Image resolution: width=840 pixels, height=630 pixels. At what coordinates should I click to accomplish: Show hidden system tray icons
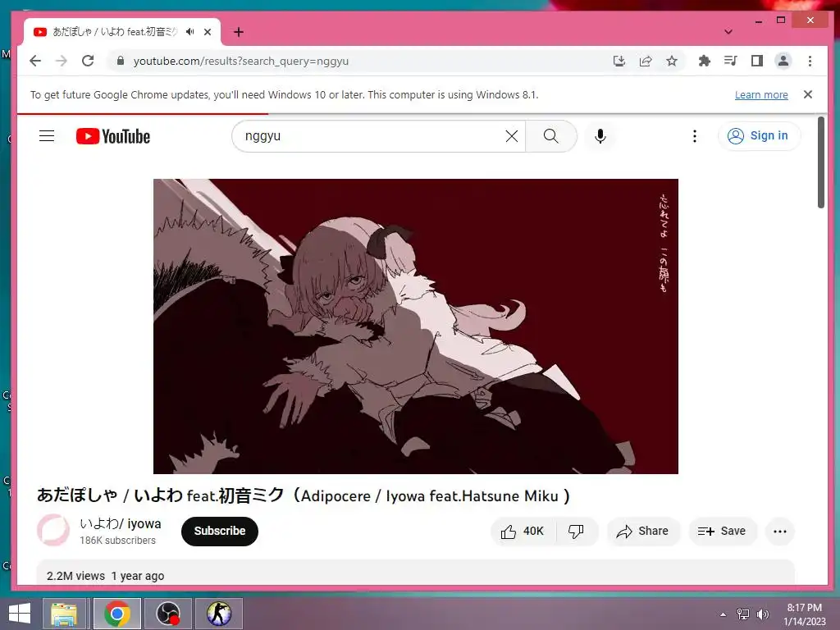click(724, 614)
